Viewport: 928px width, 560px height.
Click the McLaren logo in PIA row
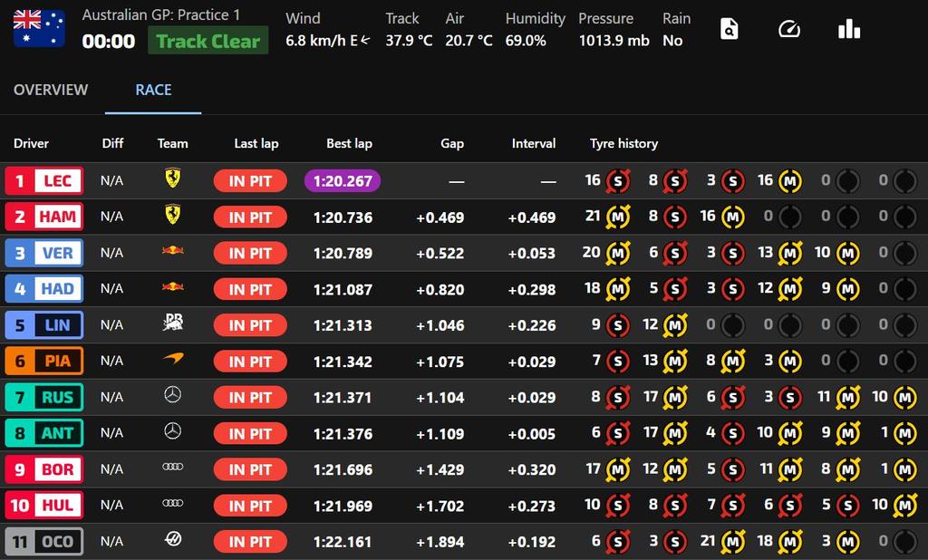coord(173,358)
